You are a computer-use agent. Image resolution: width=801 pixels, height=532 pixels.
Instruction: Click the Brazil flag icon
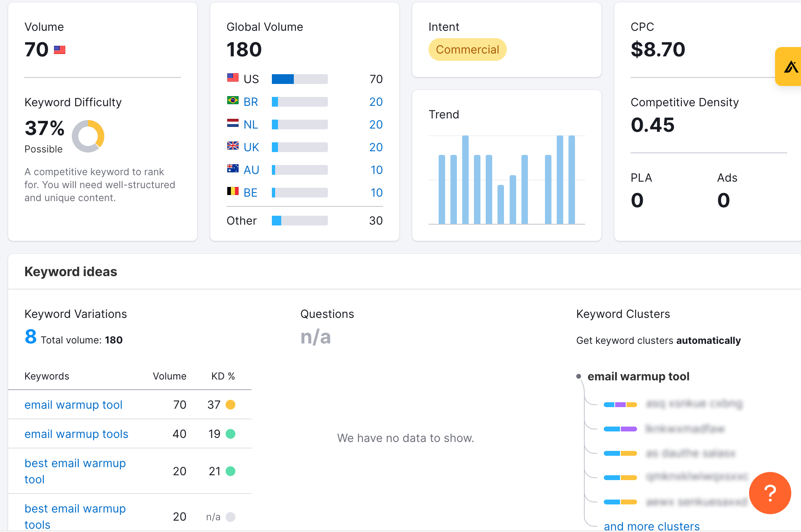pyautogui.click(x=233, y=100)
